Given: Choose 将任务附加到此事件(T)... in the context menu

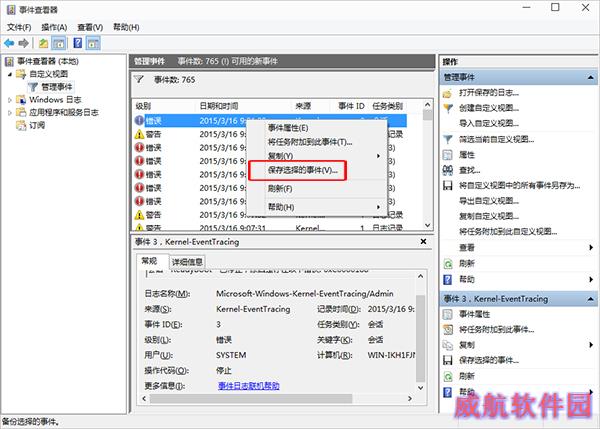Looking at the screenshot, I should click(x=317, y=142).
